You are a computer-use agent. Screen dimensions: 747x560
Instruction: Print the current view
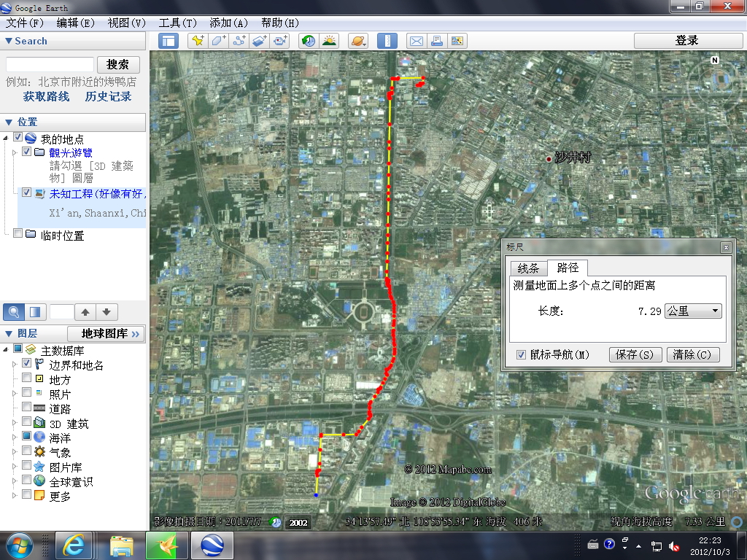[x=436, y=41]
